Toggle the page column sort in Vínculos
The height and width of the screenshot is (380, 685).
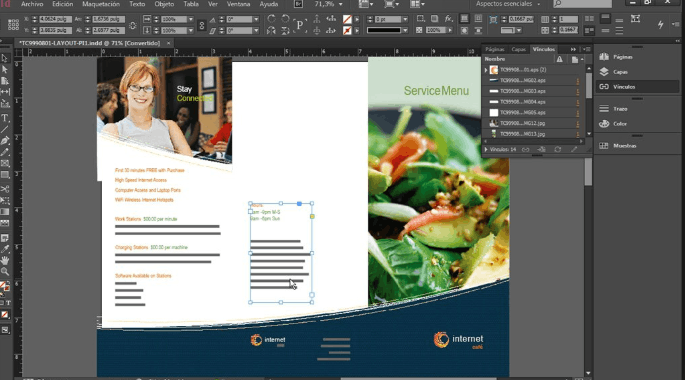(x=574, y=59)
